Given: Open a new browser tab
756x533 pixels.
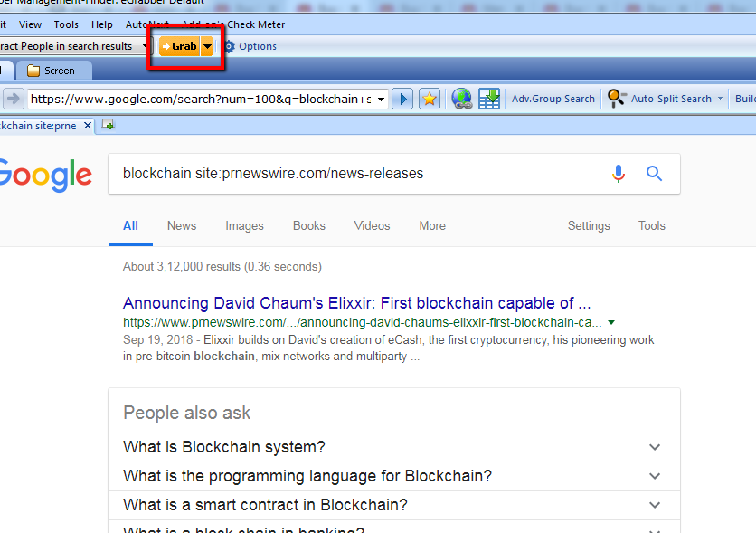Looking at the screenshot, I should pos(108,125).
